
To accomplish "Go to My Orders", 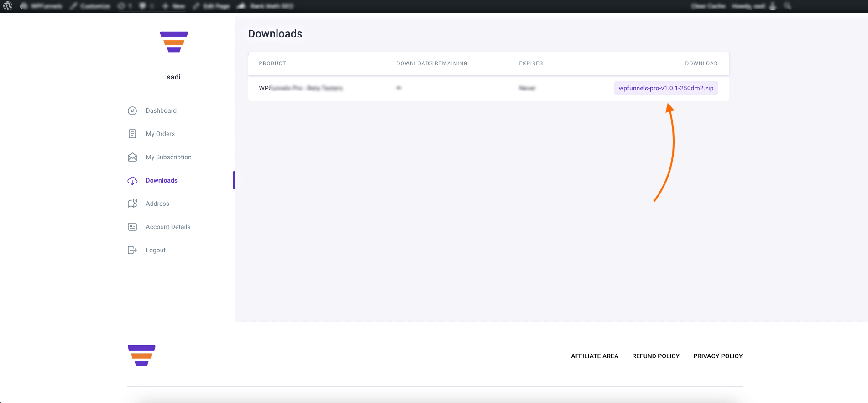I will click(x=160, y=134).
